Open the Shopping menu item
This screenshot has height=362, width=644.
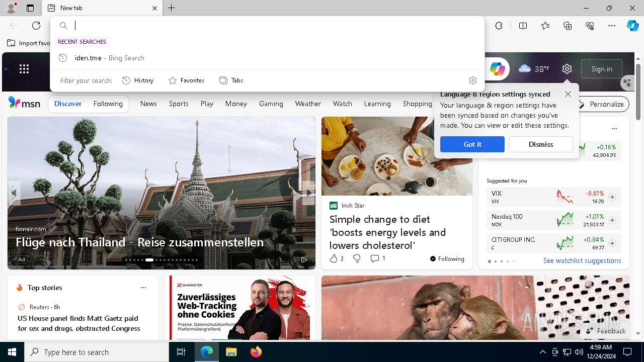tap(417, 104)
